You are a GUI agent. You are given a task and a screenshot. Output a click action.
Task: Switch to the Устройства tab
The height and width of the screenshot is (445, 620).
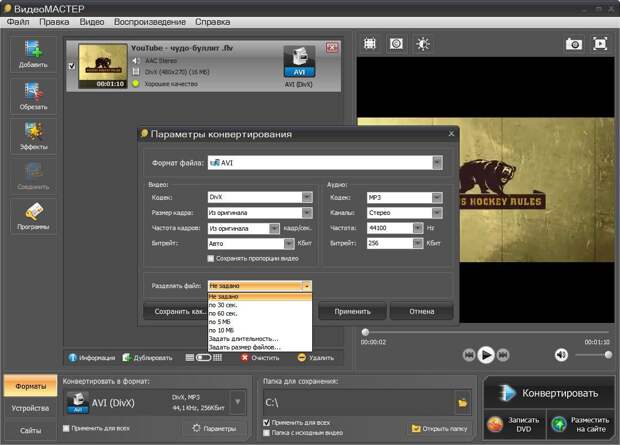pyautogui.click(x=30, y=408)
